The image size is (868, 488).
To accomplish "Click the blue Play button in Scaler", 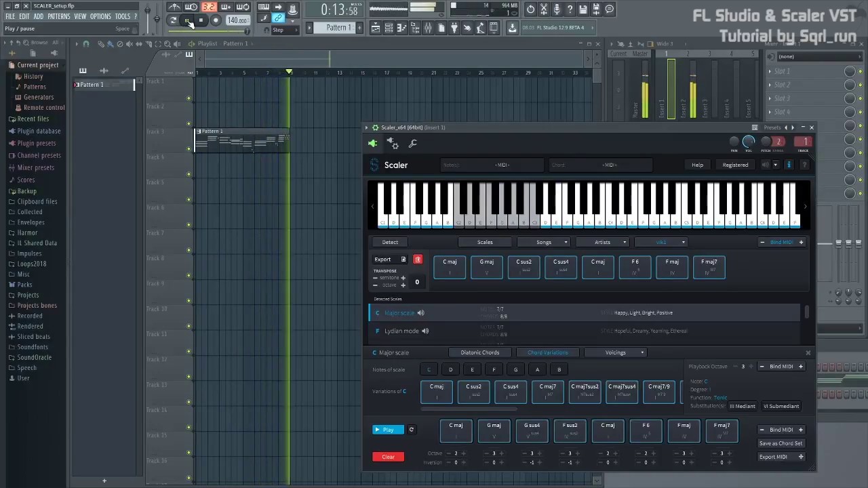I will [x=388, y=430].
